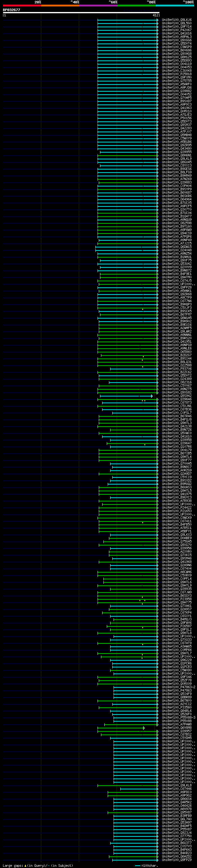Image resolution: width=197 pixels, height=868 pixels.
Task: Click the cyan ~100% identity legend segment
Action: [x=175, y=6]
